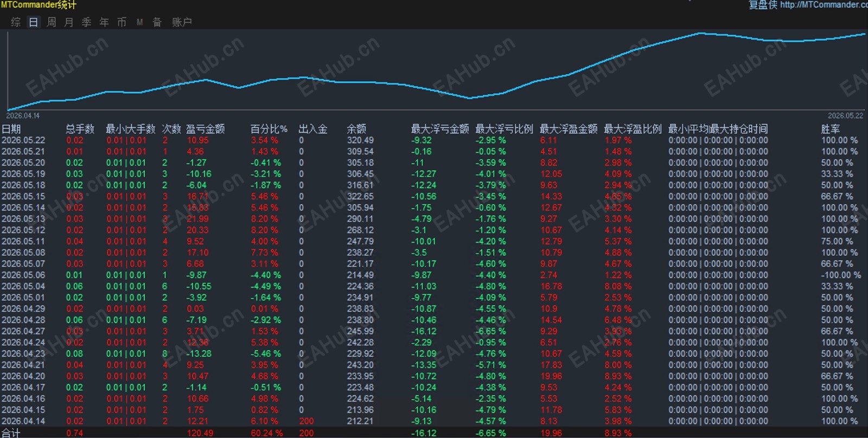
Task: Click total lots 0.08 in 2026.04.23 row
Action: click(x=74, y=354)
